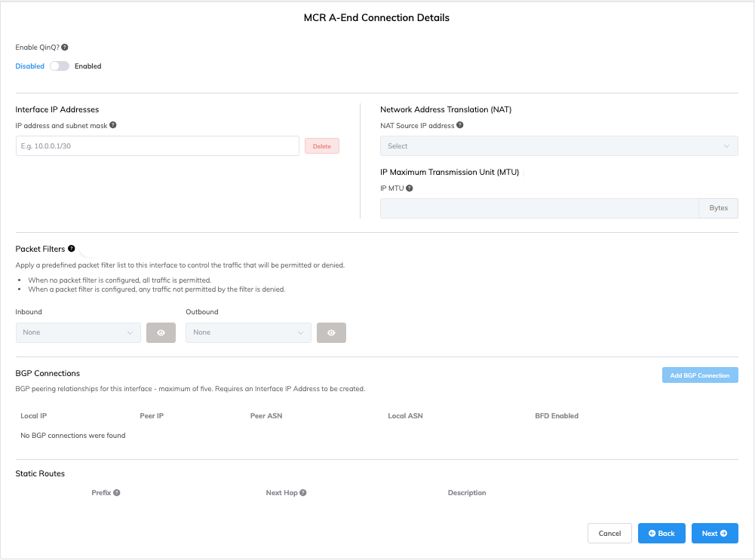This screenshot has width=755, height=560.
Task: Show the Inbound packet filter details
Action: (161, 332)
